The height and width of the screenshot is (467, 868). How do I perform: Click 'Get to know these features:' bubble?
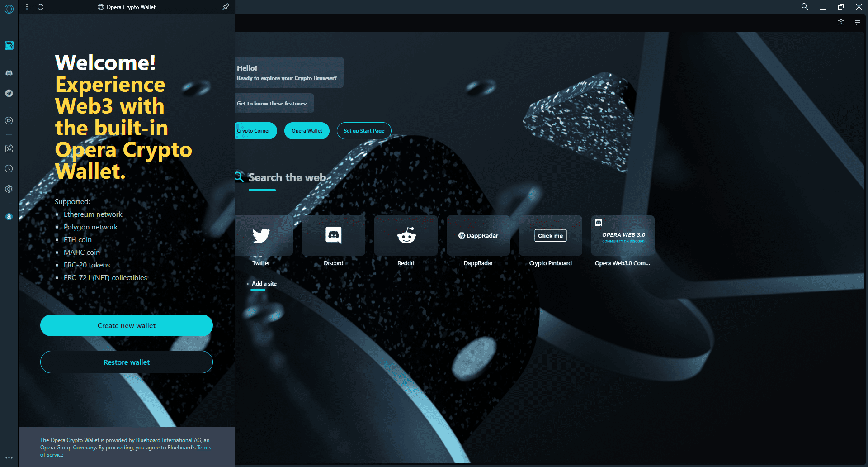click(274, 104)
